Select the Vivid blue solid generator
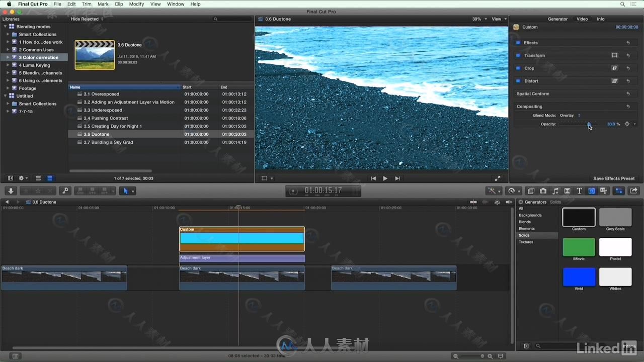644x362 pixels. [x=579, y=277]
